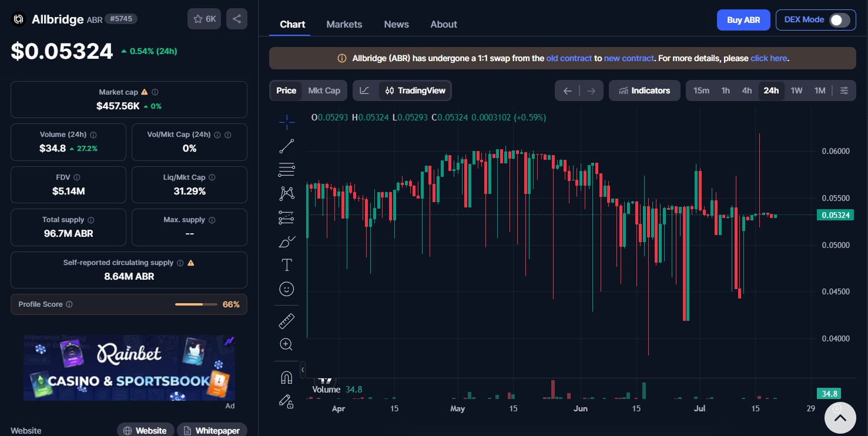Open the Indicators menu

[x=645, y=90]
